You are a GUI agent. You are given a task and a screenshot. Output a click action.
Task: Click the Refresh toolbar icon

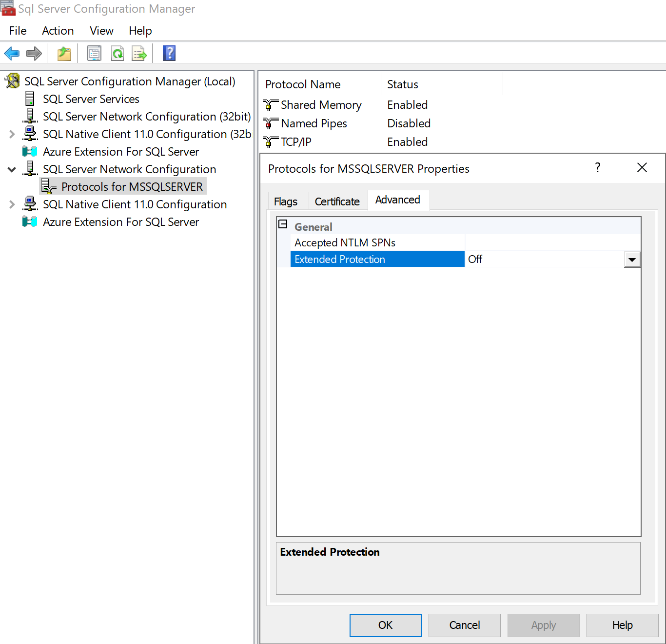coord(118,53)
